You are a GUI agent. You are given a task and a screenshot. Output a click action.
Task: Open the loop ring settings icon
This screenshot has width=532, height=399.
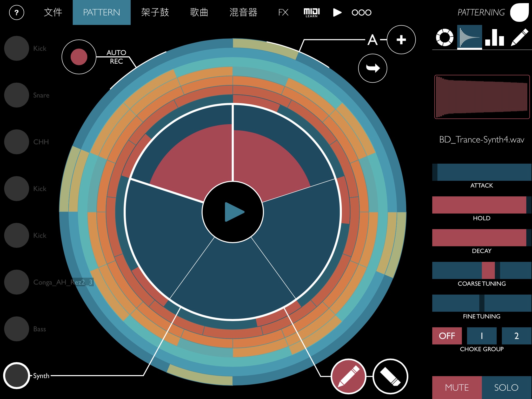pos(444,38)
